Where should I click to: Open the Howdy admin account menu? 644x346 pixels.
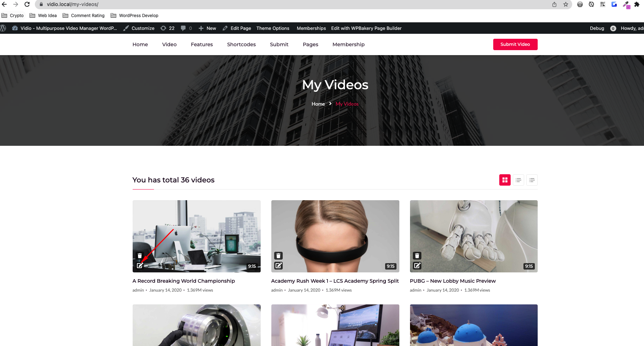click(x=632, y=28)
